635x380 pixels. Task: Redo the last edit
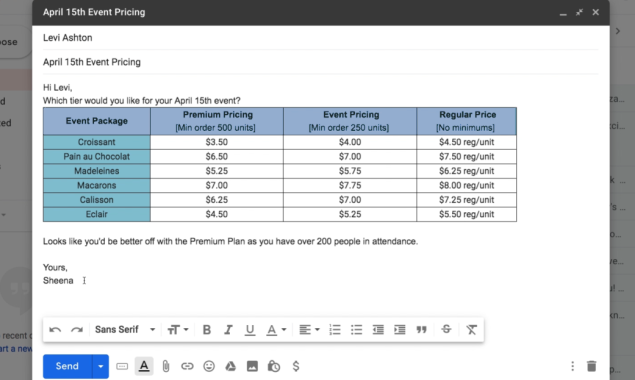pos(77,330)
